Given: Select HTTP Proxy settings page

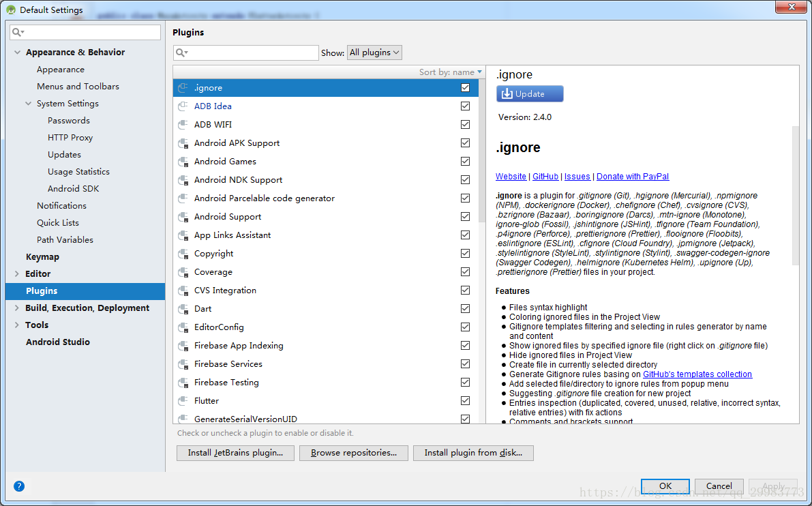Looking at the screenshot, I should coord(70,138).
